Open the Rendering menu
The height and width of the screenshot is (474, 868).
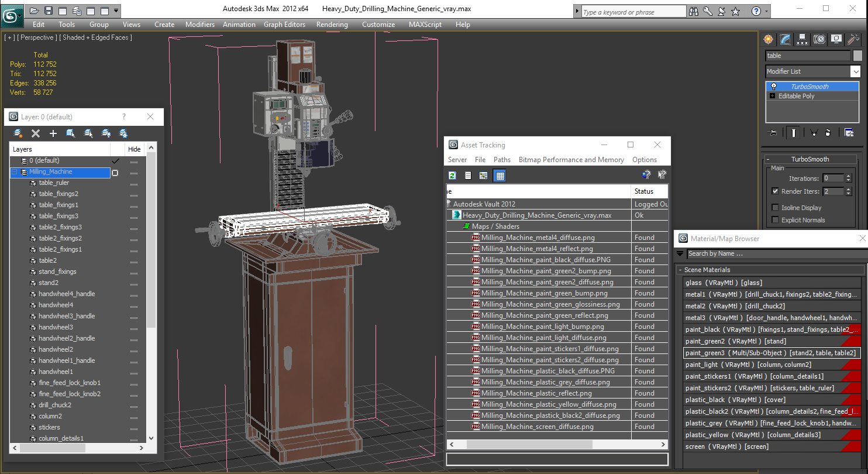pyautogui.click(x=332, y=25)
